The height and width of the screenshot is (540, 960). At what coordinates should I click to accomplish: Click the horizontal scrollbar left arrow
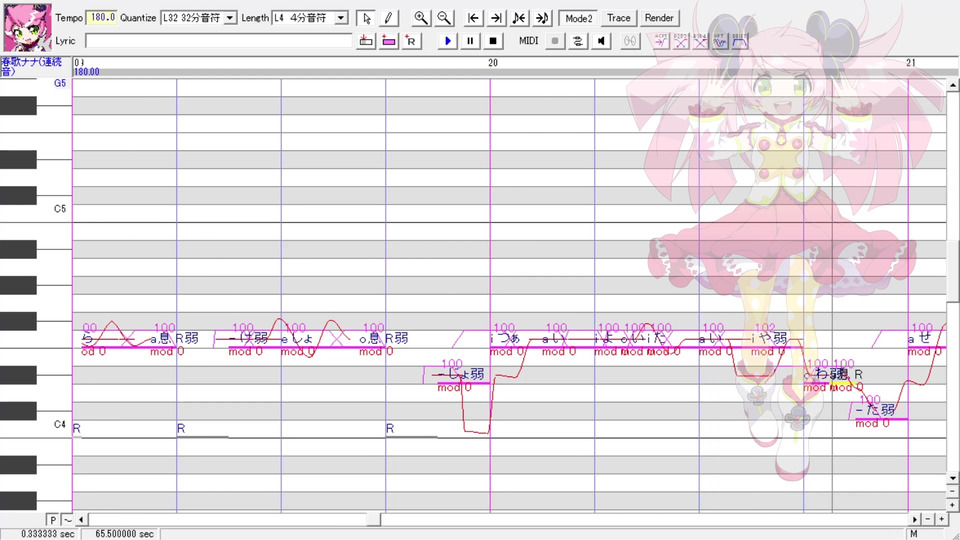pyautogui.click(x=81, y=520)
